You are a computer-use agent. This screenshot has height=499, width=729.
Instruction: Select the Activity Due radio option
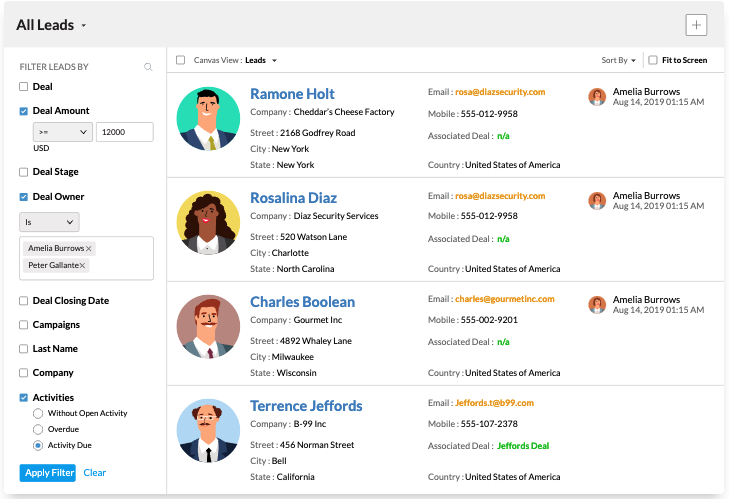(x=38, y=446)
